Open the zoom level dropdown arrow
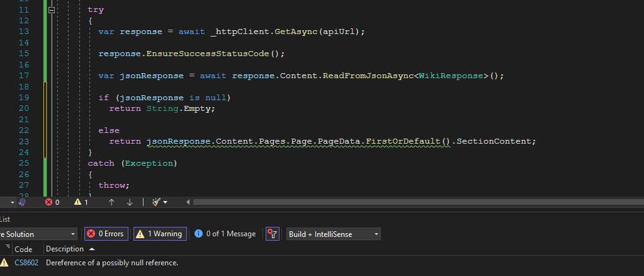 coord(13,202)
